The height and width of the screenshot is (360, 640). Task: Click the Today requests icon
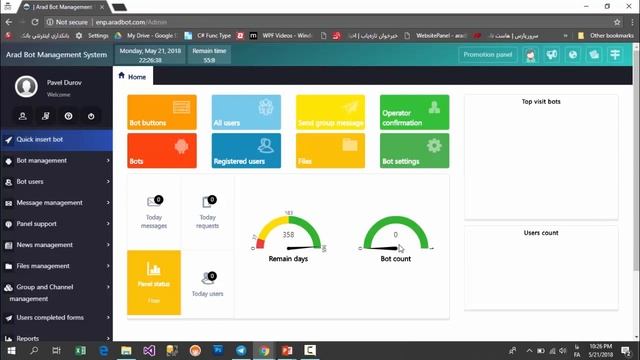coord(208,201)
